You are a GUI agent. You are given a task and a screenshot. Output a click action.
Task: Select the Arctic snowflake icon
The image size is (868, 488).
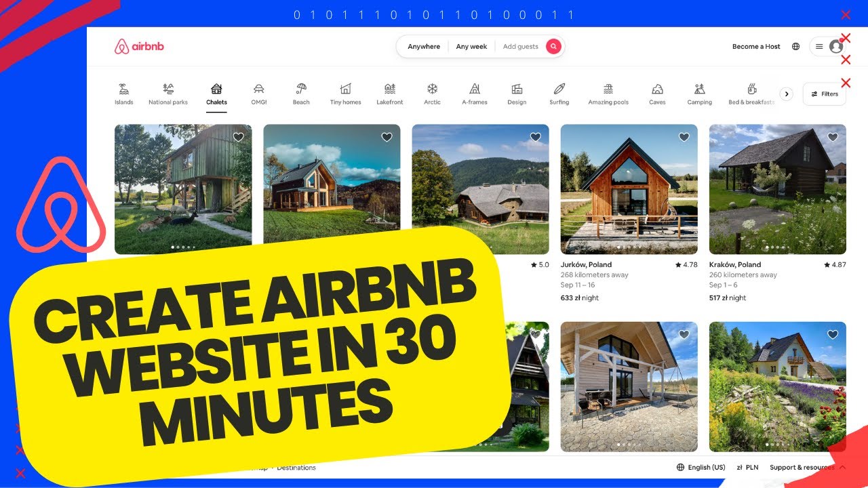[432, 89]
